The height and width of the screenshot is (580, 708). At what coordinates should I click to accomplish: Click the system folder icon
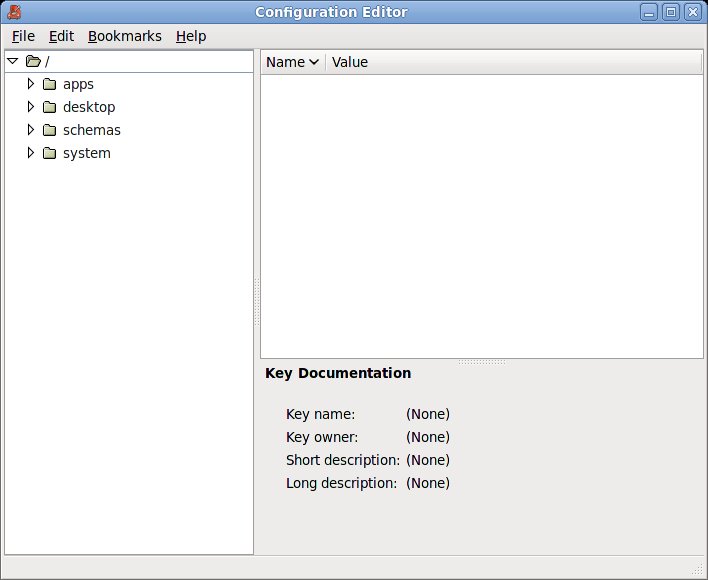(x=49, y=153)
